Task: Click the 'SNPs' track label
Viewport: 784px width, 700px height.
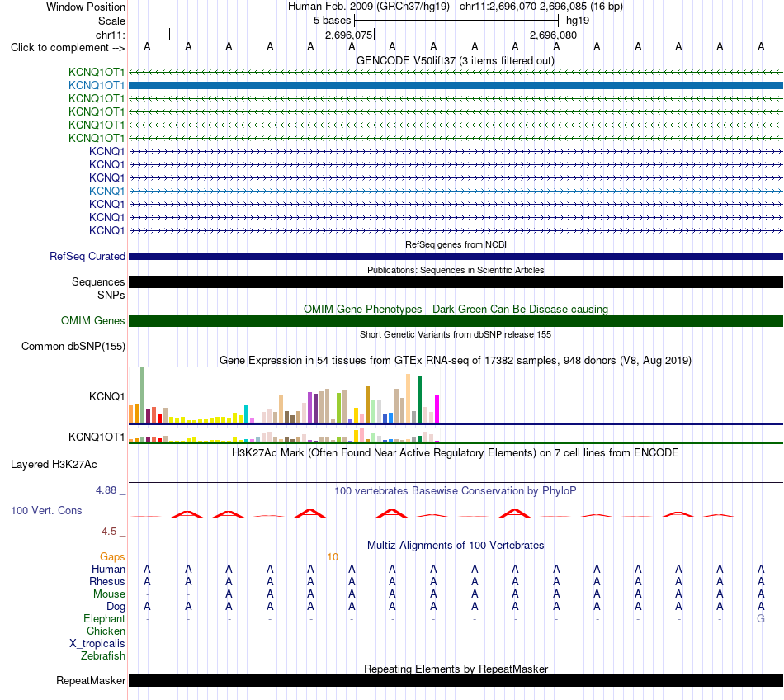Action: pyautogui.click(x=111, y=295)
